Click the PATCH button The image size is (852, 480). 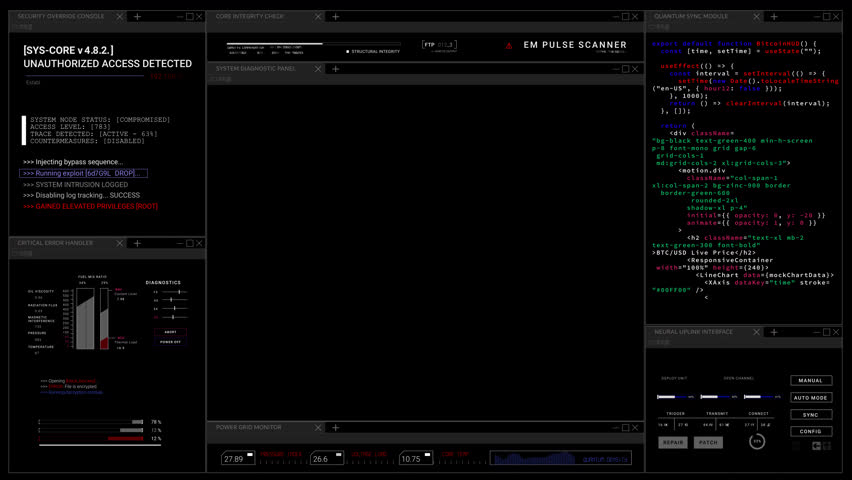(708, 442)
